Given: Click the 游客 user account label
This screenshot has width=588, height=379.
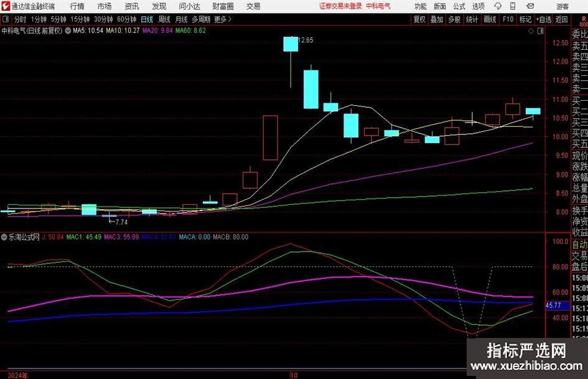Looking at the screenshot, I should (562, 6).
